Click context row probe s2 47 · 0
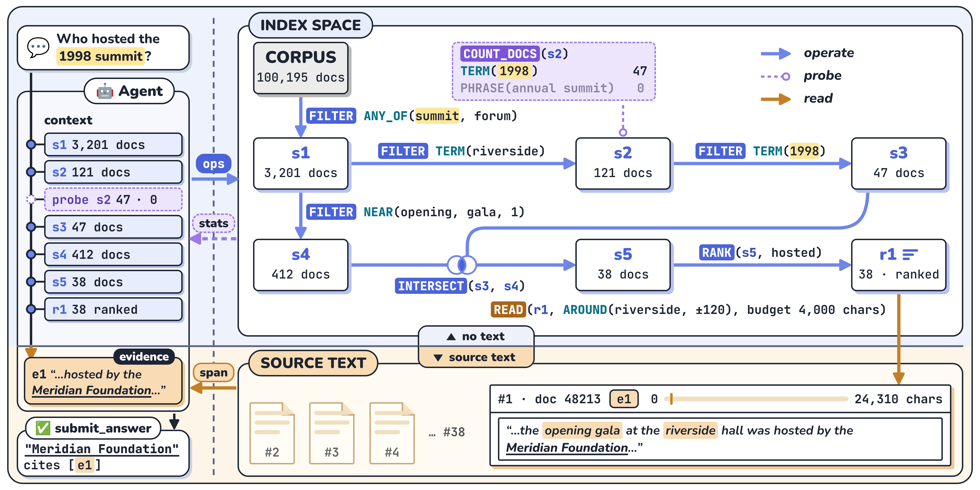This screenshot has height=490, width=980. (x=113, y=199)
